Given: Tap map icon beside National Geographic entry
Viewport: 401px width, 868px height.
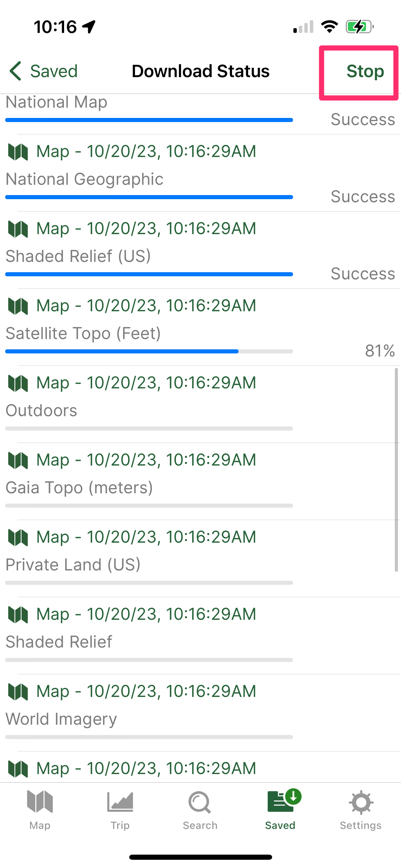Looking at the screenshot, I should click(x=18, y=152).
